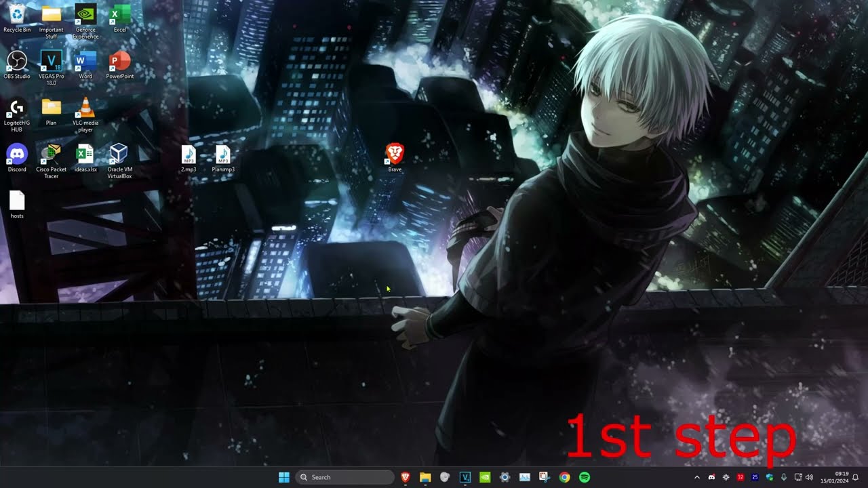Launch Cisco Packet Tracer from desktop
This screenshot has width=868, height=488.
[x=51, y=161]
